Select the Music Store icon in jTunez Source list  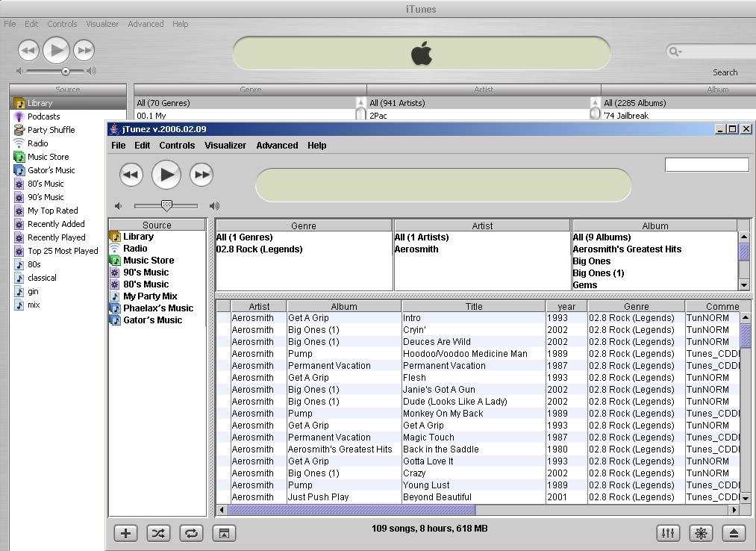click(x=115, y=261)
